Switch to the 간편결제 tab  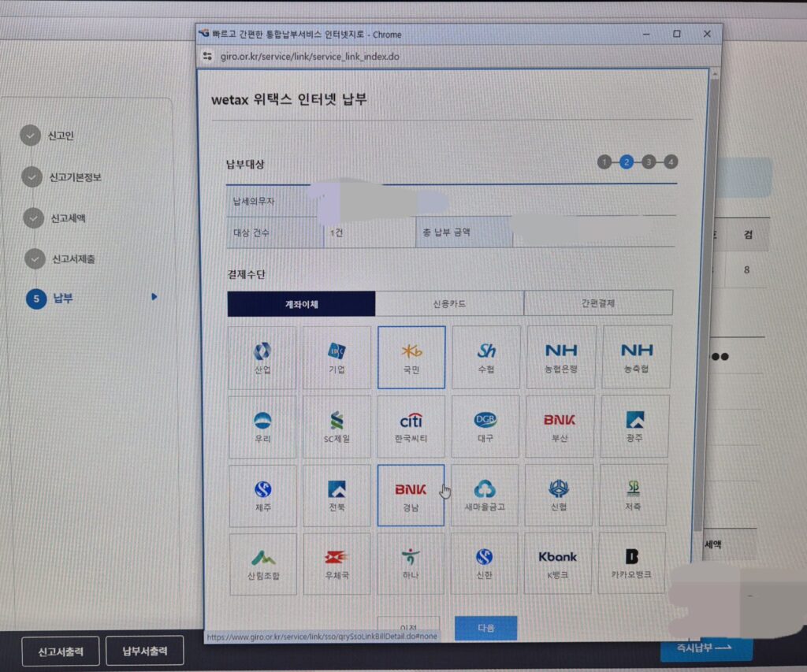(x=598, y=303)
